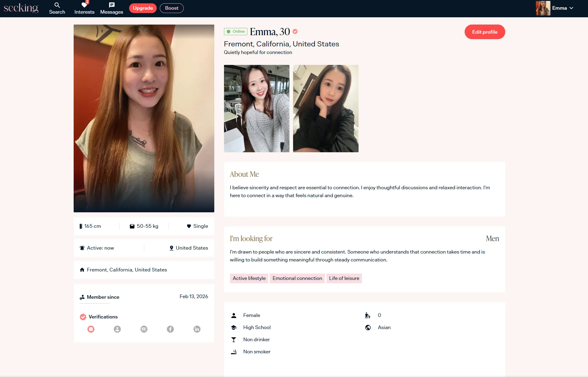Screen dimensions: 588x377
Task: Click the Facebook verification icon
Action: click(x=170, y=329)
